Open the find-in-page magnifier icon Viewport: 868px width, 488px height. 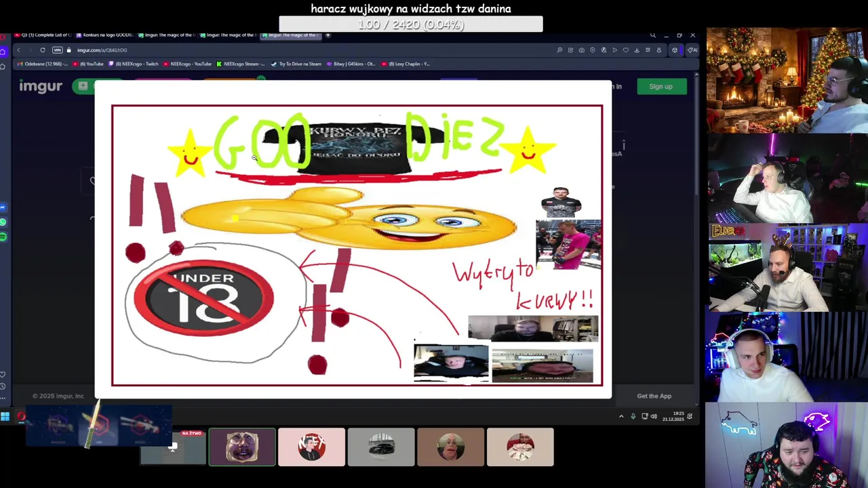pyautogui.click(x=559, y=50)
